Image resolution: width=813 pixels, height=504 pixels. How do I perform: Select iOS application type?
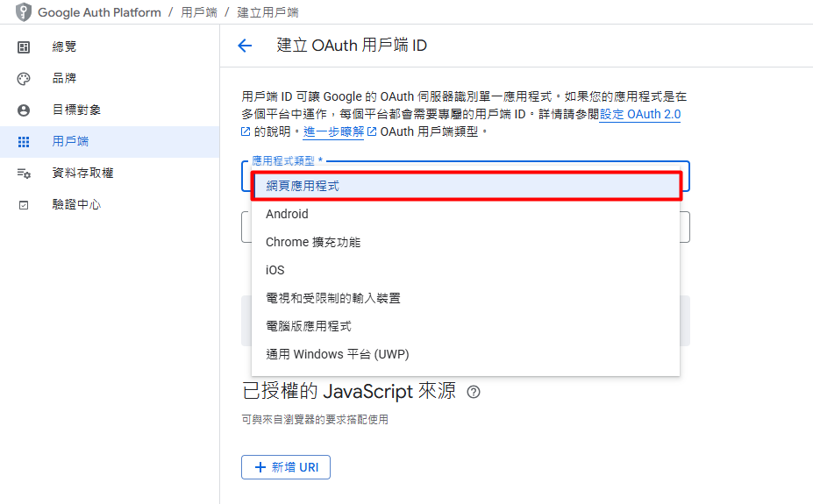pos(466,270)
